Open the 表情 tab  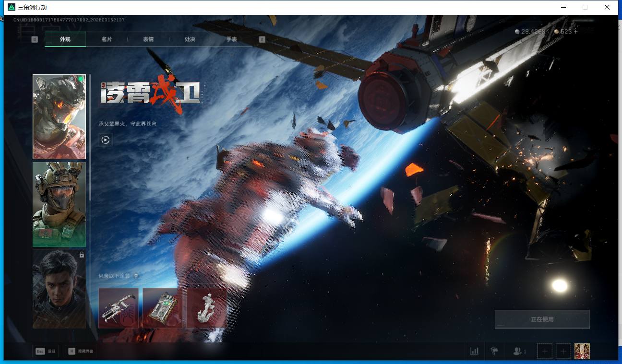pos(148,39)
